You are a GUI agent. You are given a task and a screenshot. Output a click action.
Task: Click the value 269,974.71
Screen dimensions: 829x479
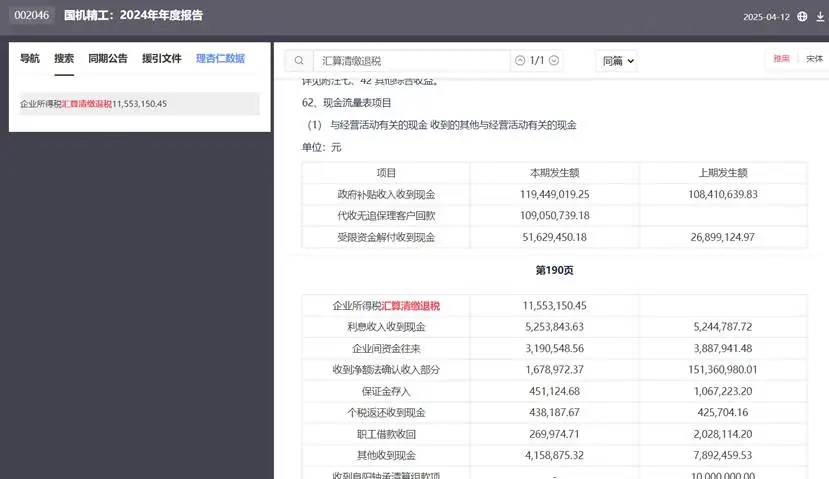point(555,434)
